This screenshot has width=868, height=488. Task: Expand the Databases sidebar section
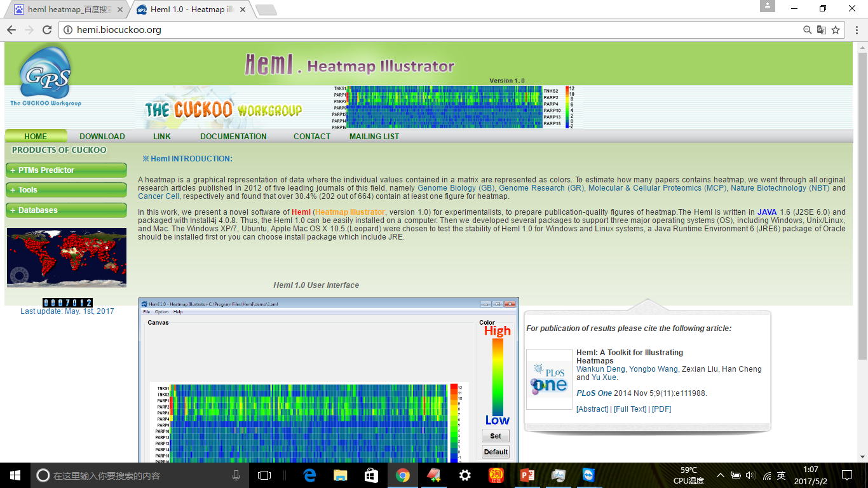tap(66, 210)
